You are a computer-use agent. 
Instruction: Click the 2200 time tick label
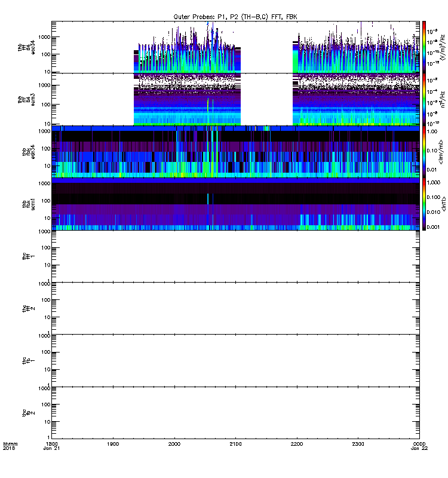297,445
